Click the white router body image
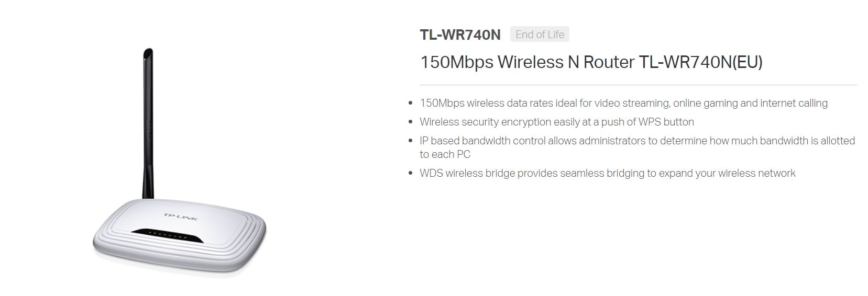 point(179,236)
